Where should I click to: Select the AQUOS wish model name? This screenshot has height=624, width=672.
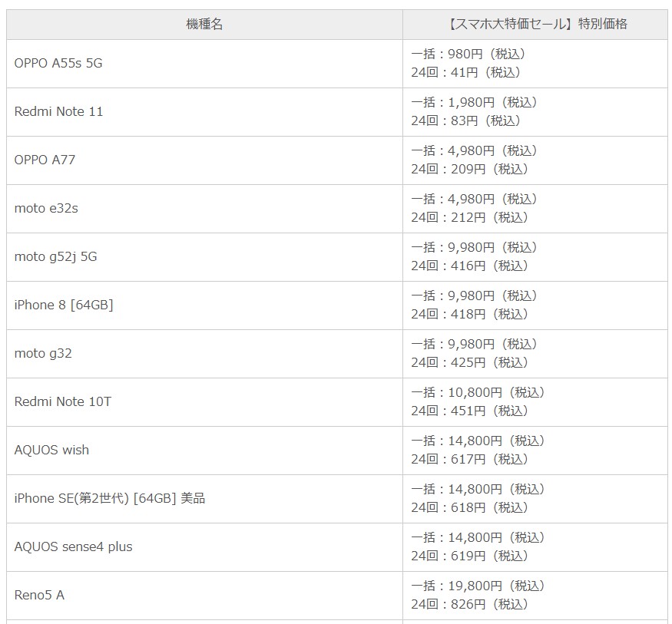click(51, 450)
